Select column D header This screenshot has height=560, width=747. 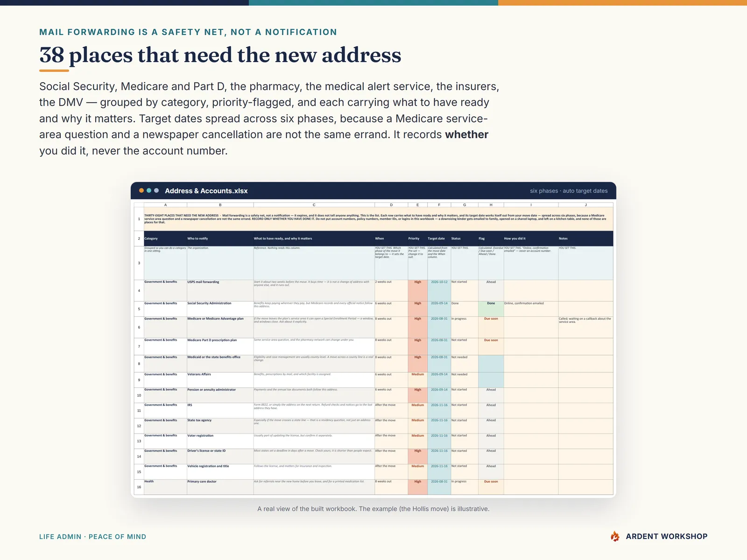point(391,205)
